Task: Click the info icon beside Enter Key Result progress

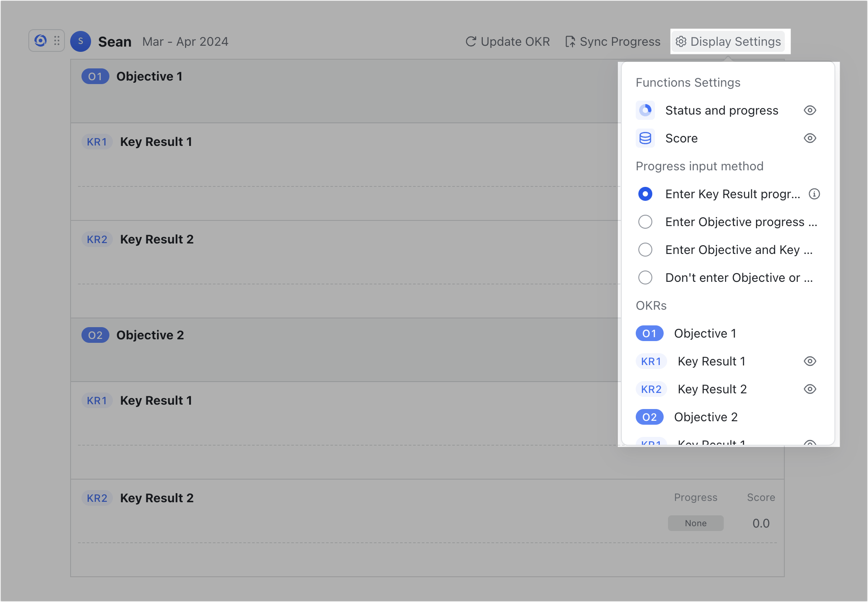Action: (814, 194)
